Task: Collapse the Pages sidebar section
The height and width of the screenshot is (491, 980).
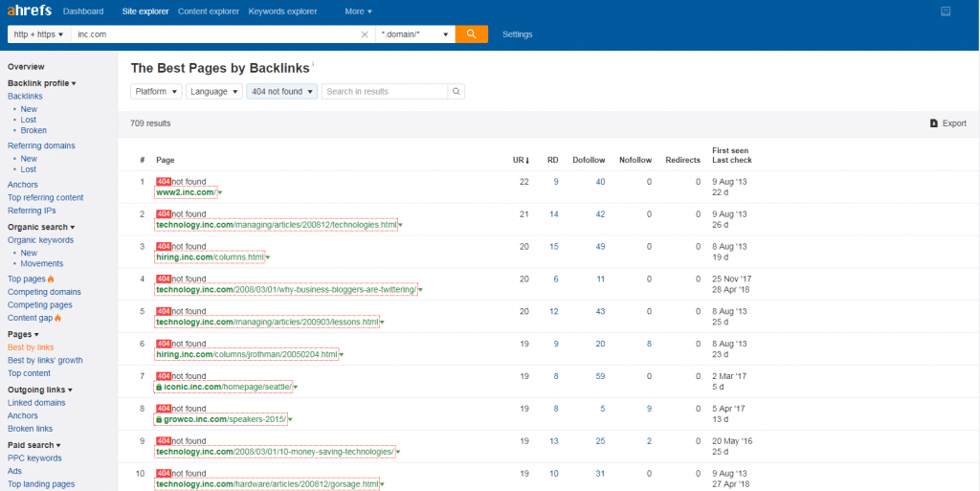Action: coord(23,334)
